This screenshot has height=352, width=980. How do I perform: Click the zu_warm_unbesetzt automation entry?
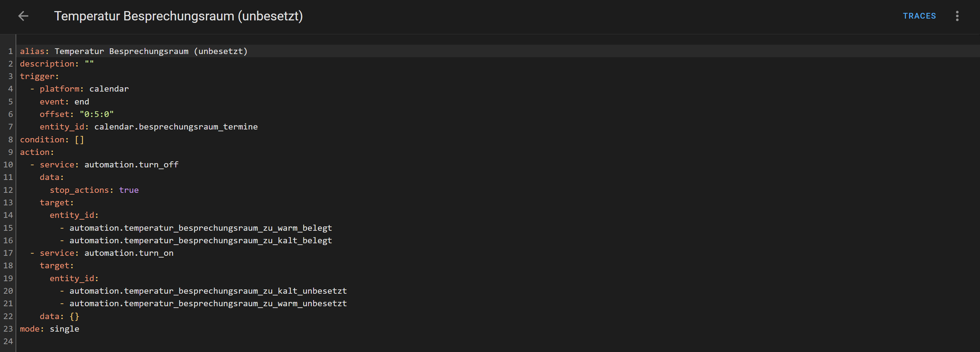pos(208,304)
